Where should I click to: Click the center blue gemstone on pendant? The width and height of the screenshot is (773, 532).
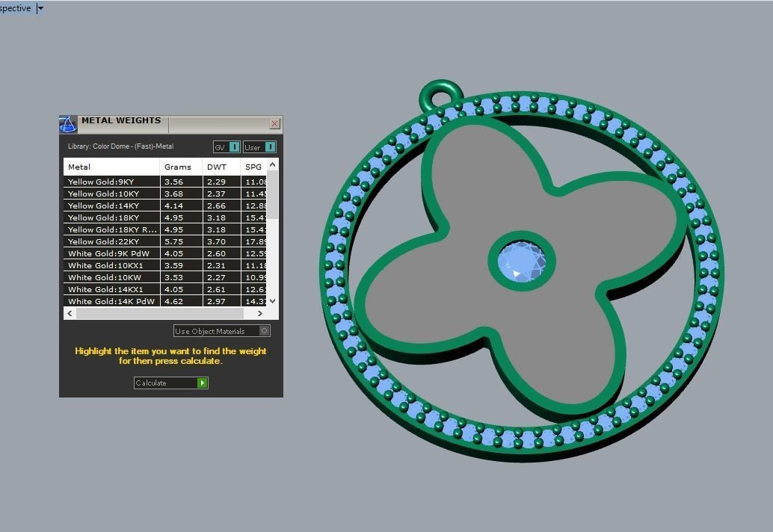pyautogui.click(x=522, y=262)
